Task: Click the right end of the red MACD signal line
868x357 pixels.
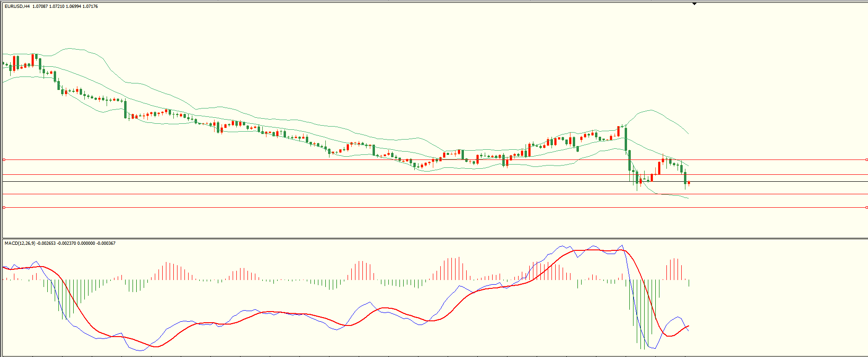Action: [688, 326]
